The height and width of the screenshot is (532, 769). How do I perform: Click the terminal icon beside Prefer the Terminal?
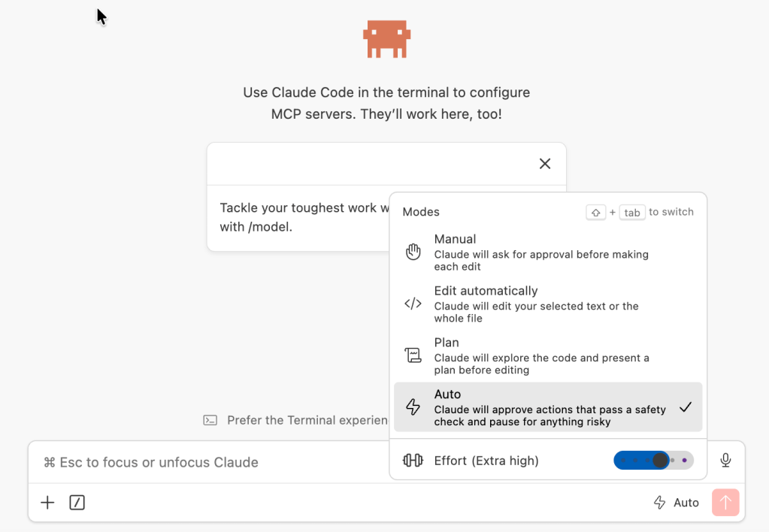coord(210,420)
